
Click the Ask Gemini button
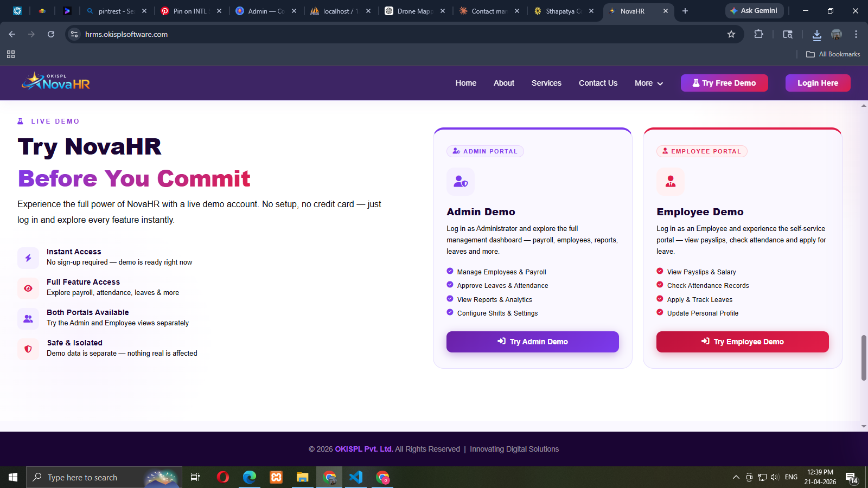[x=755, y=11]
